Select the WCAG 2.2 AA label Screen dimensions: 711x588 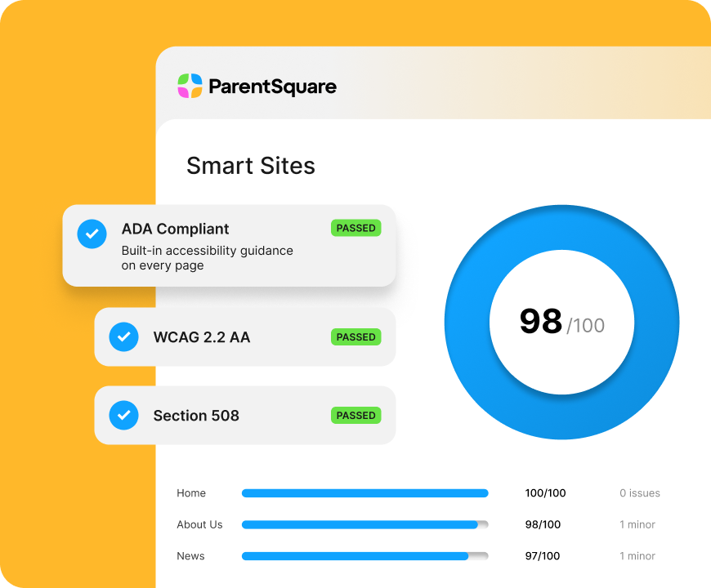202,337
